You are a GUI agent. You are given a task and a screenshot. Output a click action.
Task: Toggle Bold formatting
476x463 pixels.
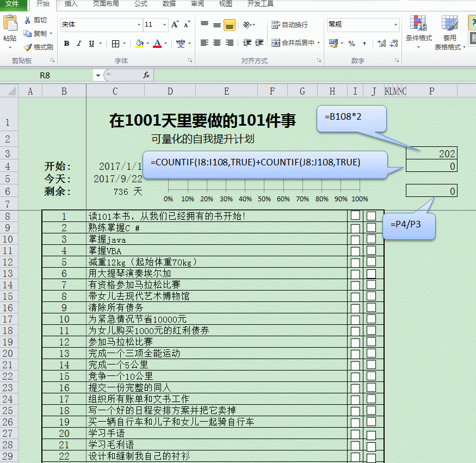point(66,44)
